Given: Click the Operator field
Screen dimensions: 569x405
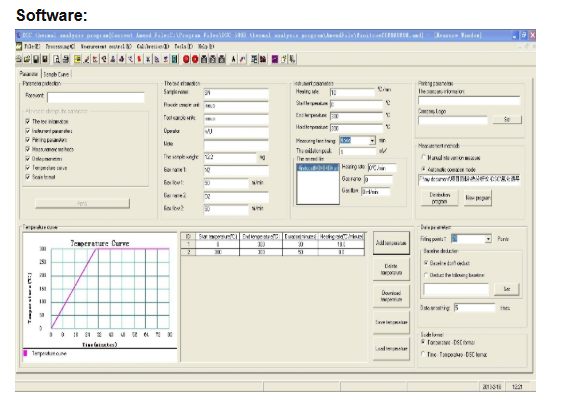Looking at the screenshot, I should click(x=236, y=131).
